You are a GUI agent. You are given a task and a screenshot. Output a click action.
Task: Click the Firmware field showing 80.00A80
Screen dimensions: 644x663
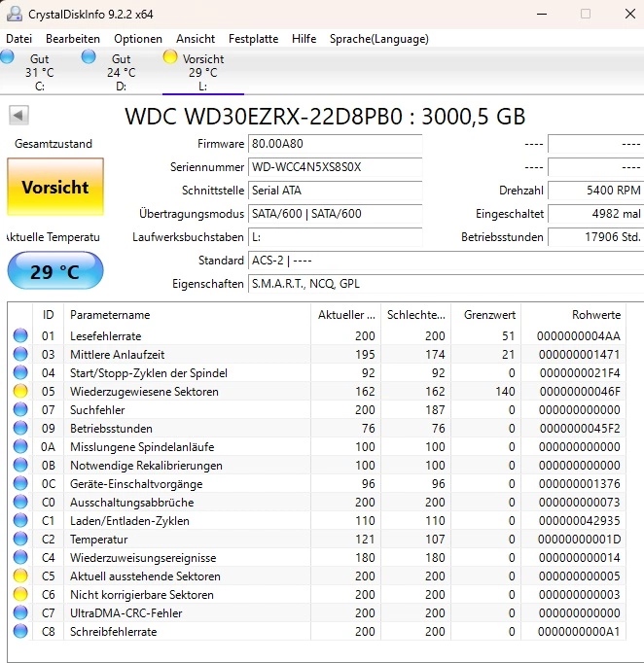point(335,144)
